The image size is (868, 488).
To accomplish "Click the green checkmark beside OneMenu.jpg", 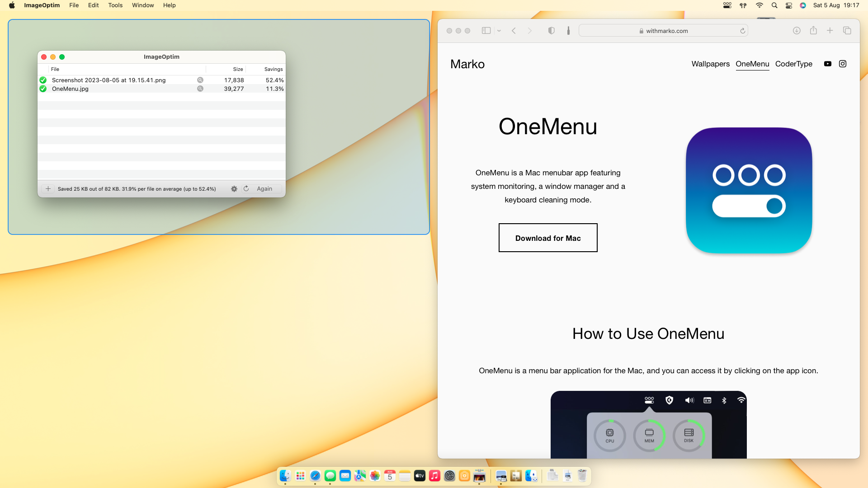I will coord(43,89).
